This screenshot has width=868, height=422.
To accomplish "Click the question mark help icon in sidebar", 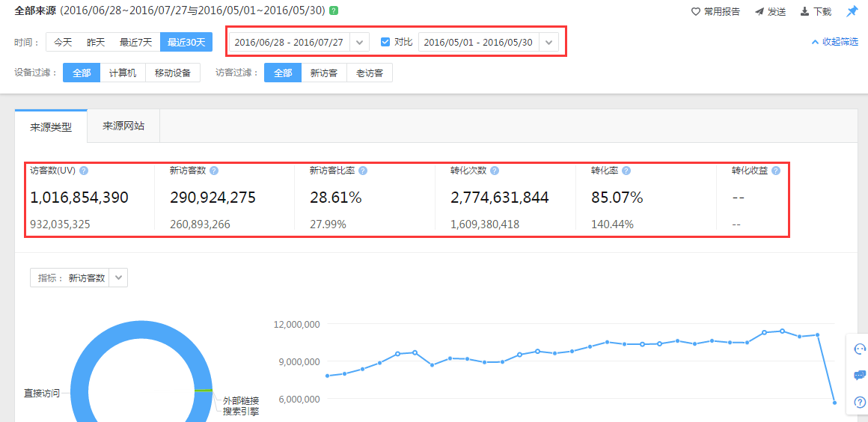I will point(859,402).
